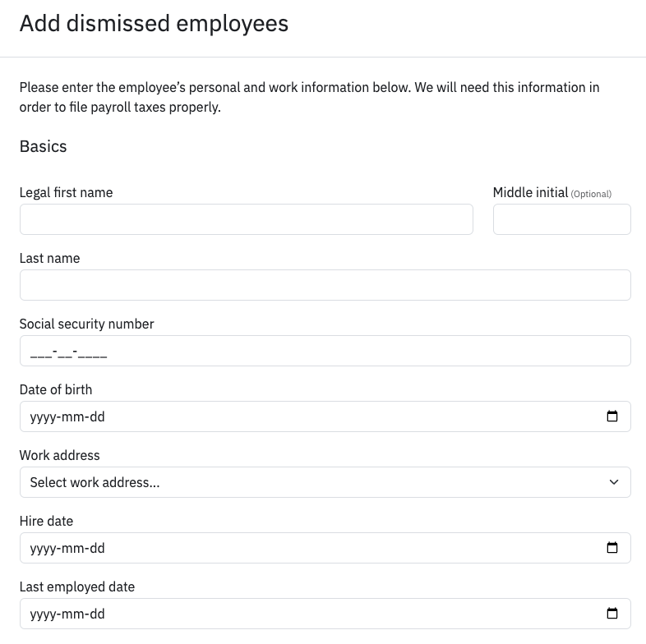646x644 pixels.
Task: Focus the Last name text box
Action: [325, 285]
